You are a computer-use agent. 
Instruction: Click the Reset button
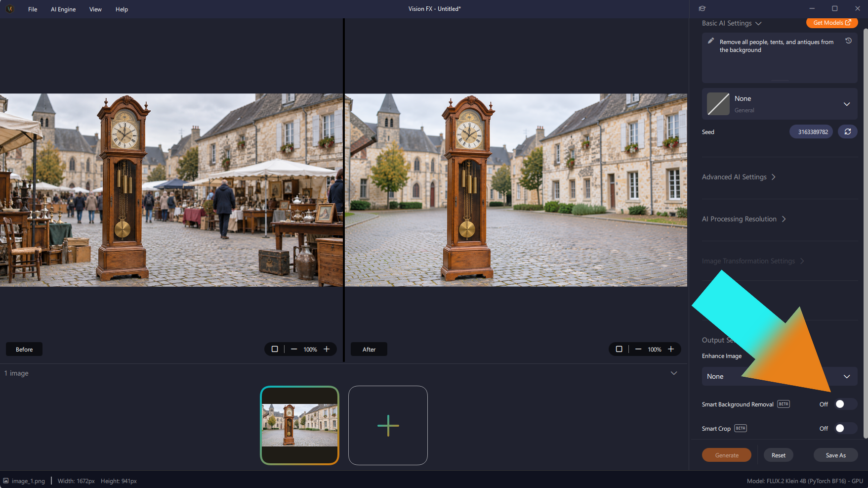click(x=779, y=455)
